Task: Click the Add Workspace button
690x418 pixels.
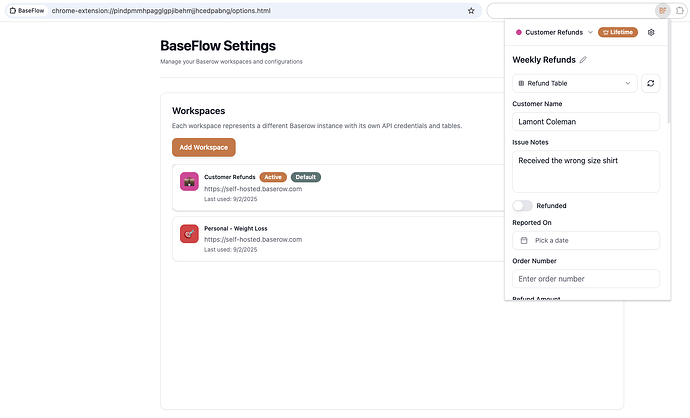Action: pos(204,147)
